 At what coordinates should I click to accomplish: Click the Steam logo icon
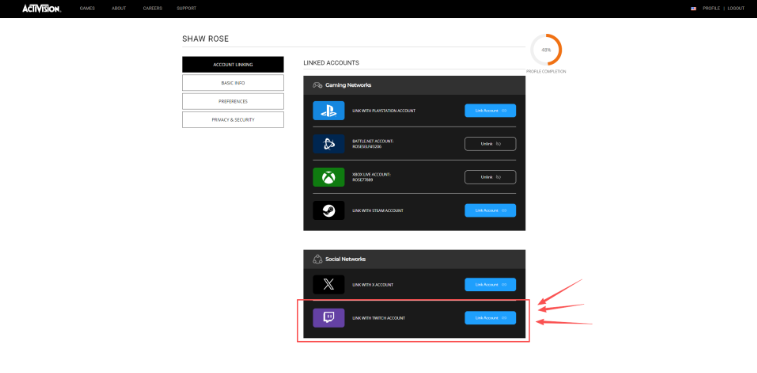[x=328, y=210]
